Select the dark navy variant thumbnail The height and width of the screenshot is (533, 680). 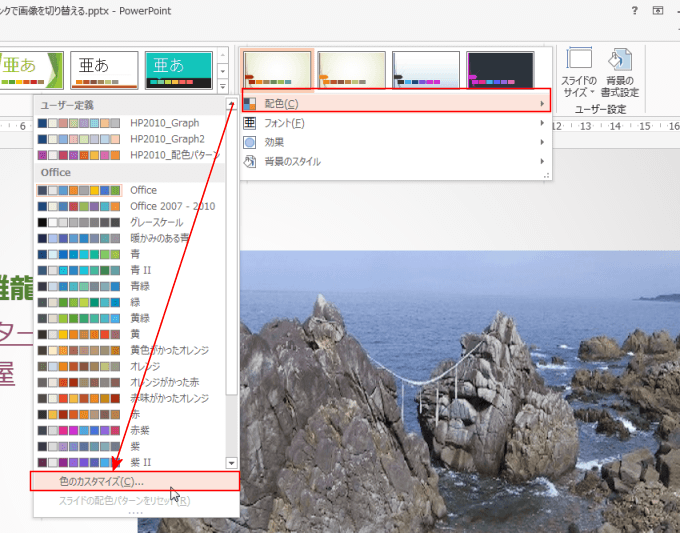500,70
